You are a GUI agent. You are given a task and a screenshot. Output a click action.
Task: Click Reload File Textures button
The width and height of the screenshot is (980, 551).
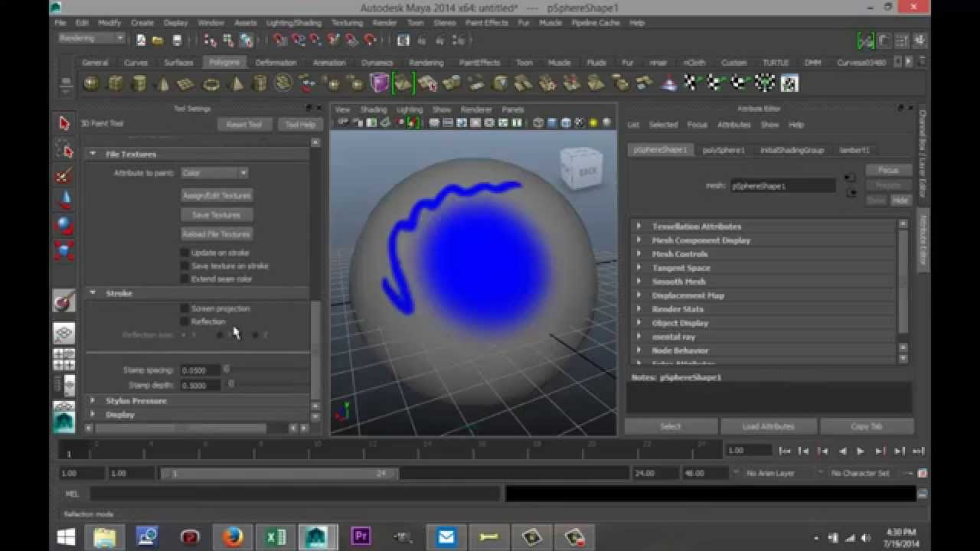(217, 234)
